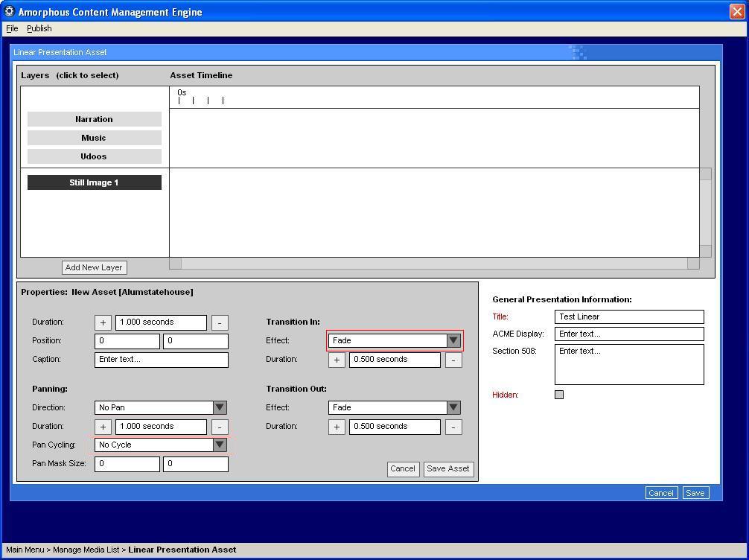This screenshot has height=560, width=749.
Task: Click the ACME Display text field
Action: coord(629,334)
